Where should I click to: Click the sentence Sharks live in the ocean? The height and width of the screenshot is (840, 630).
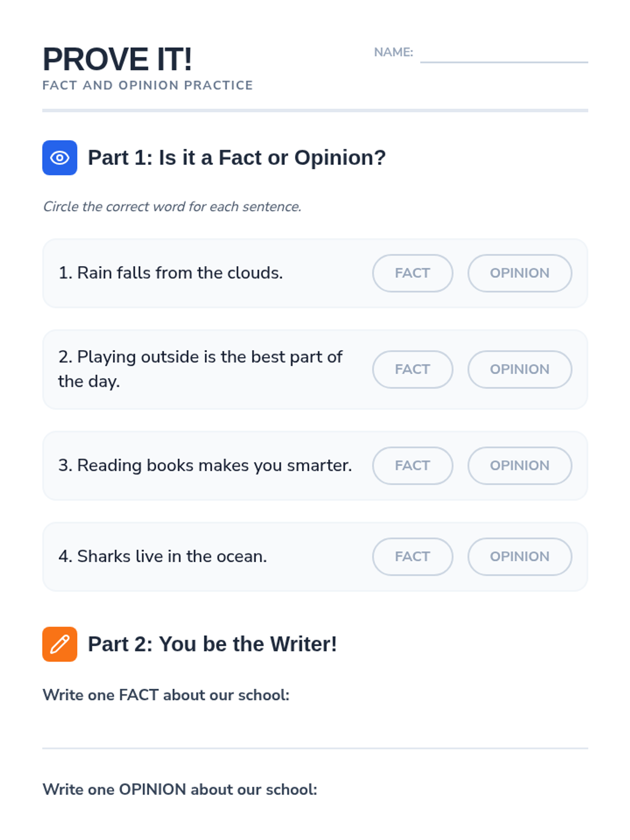tap(163, 556)
